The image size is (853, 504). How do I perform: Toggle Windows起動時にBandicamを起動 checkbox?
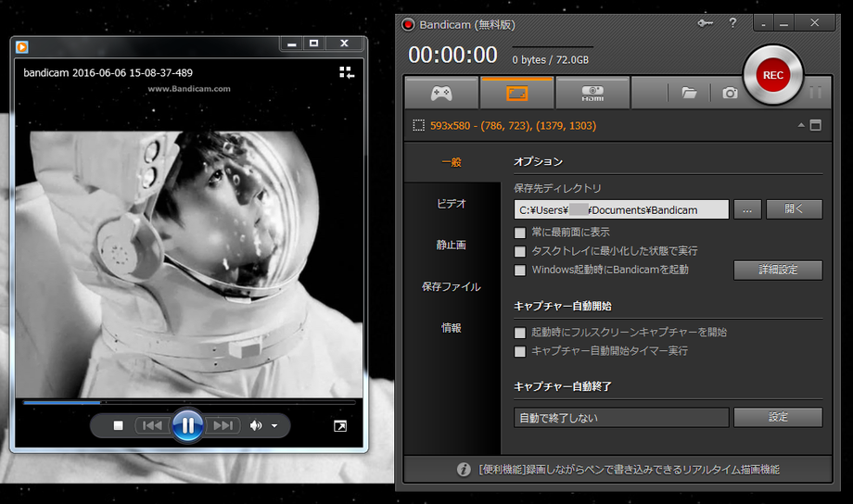coord(520,271)
